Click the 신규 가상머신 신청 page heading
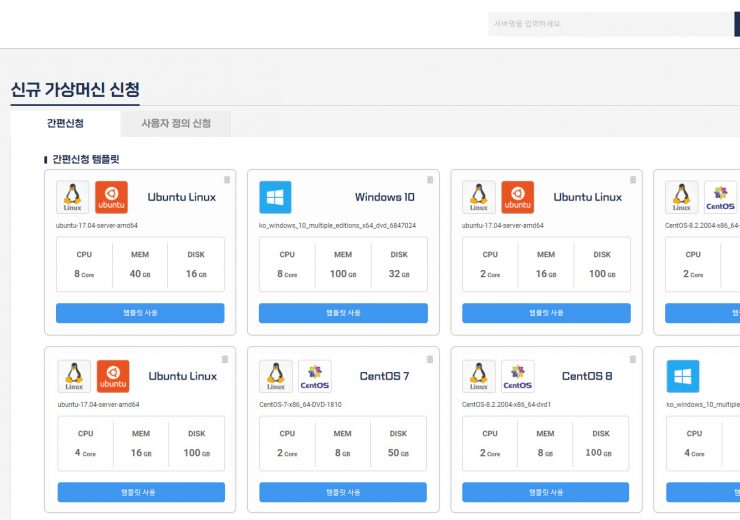The width and height of the screenshot is (740, 520). click(75, 90)
